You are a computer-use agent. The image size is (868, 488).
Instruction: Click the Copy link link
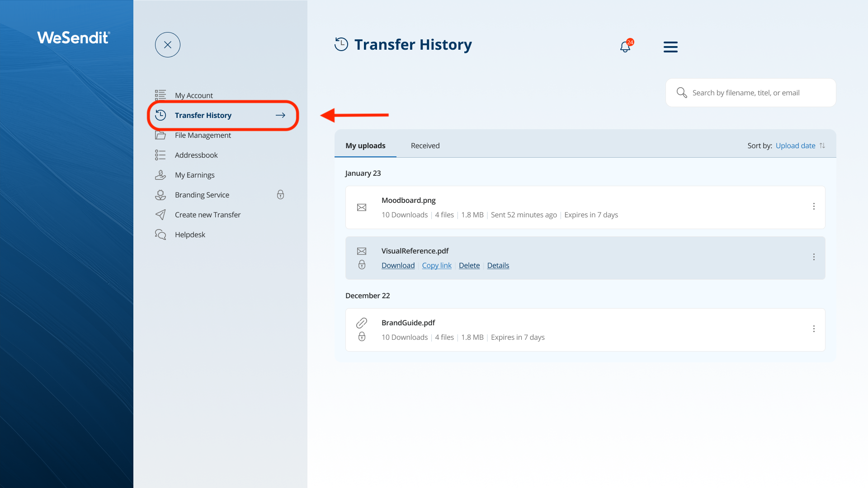pos(437,265)
